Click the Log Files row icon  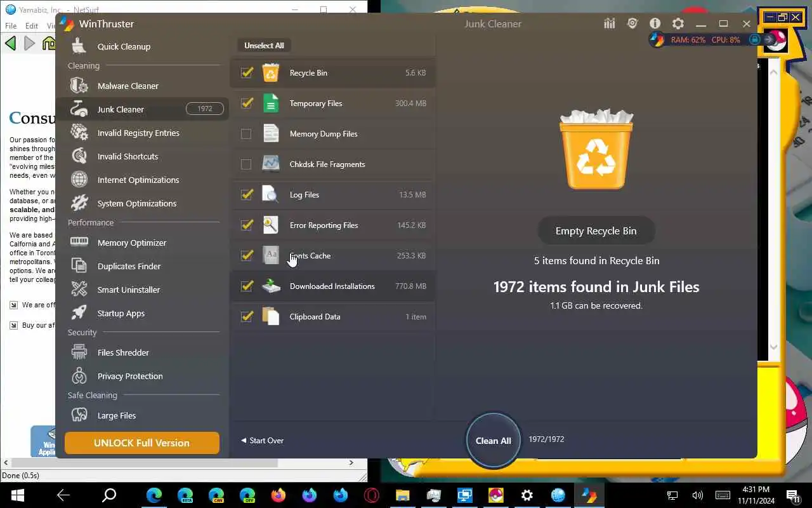click(x=271, y=194)
